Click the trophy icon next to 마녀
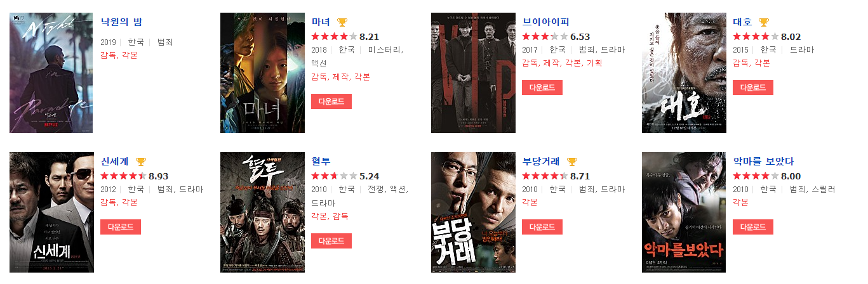868x284 pixels. [x=342, y=22]
